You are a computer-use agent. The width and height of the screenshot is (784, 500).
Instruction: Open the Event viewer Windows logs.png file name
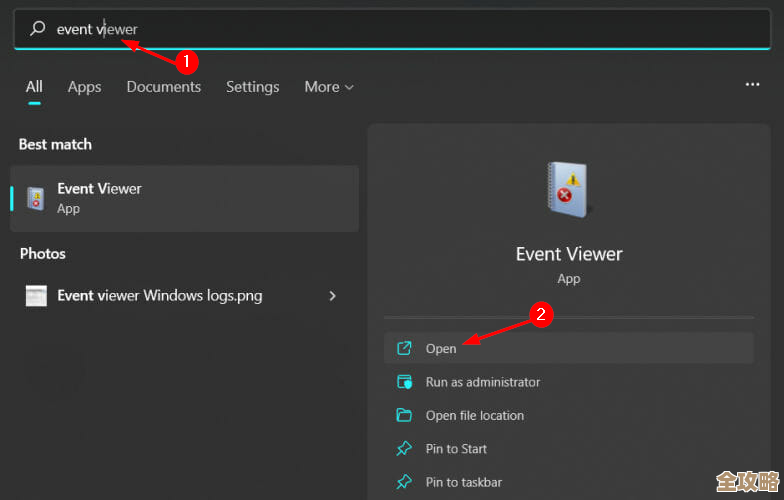pos(159,295)
